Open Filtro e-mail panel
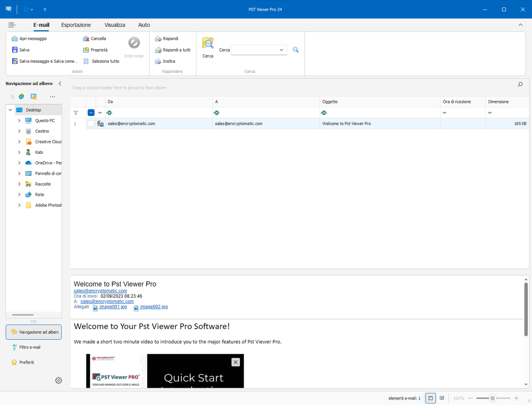This screenshot has height=405, width=532. pos(26,347)
